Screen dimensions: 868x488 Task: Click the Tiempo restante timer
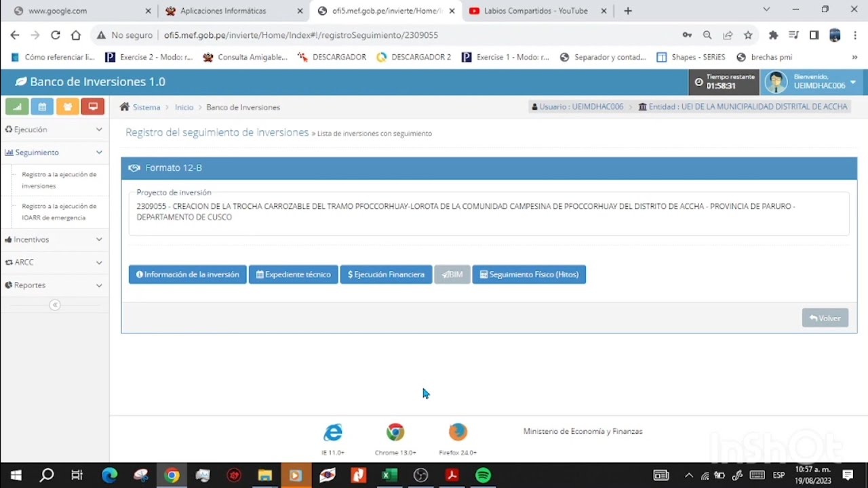(x=724, y=82)
